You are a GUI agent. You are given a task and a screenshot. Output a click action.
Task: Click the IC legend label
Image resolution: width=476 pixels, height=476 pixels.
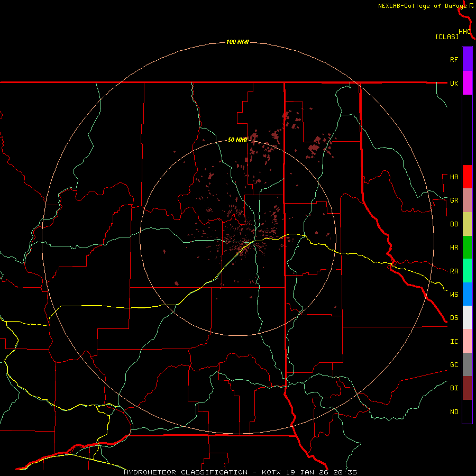click(454, 342)
